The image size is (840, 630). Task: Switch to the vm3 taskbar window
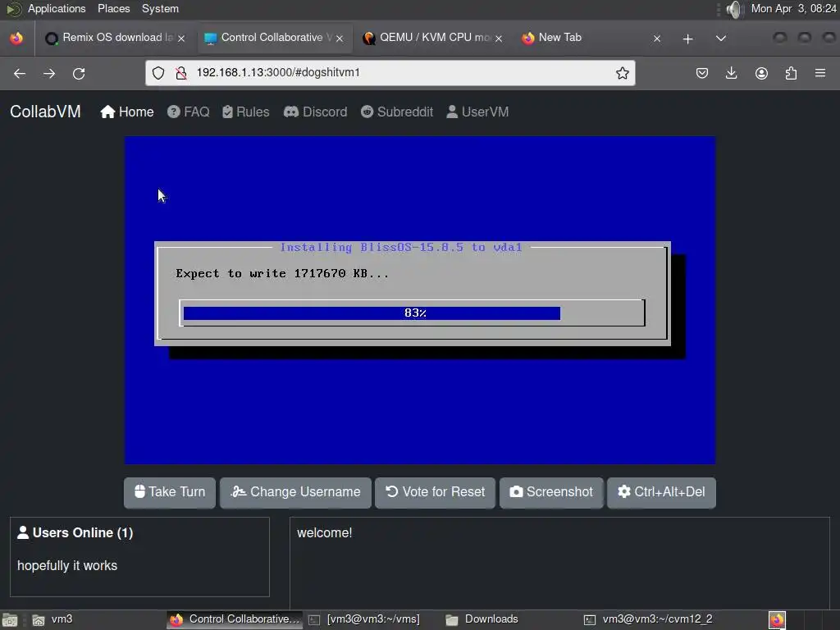(52, 619)
